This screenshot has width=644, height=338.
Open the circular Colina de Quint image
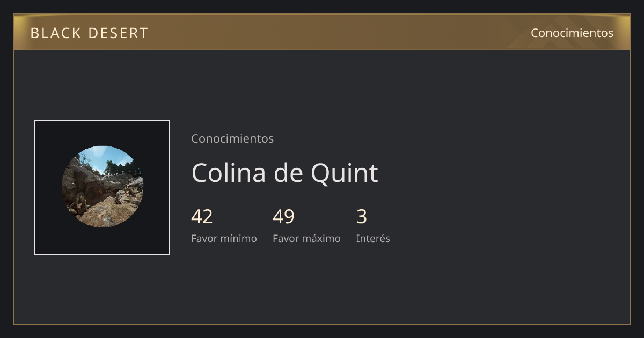coord(102,187)
